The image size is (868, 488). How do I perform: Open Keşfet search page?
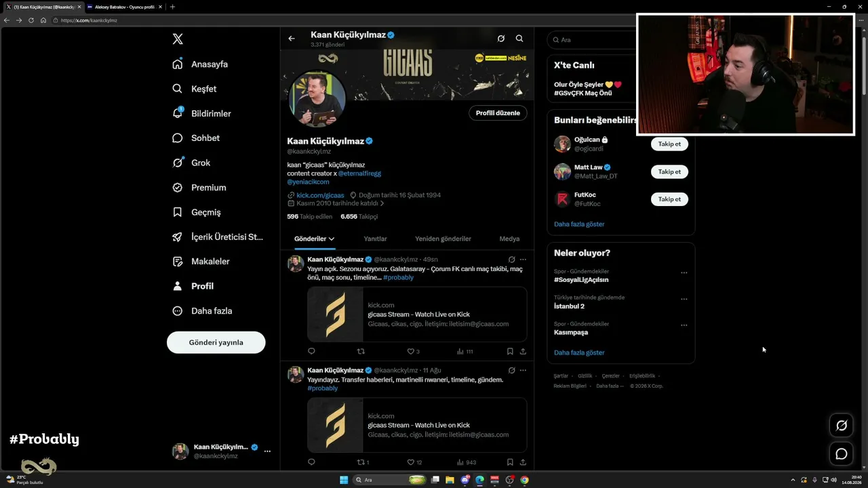click(195, 89)
